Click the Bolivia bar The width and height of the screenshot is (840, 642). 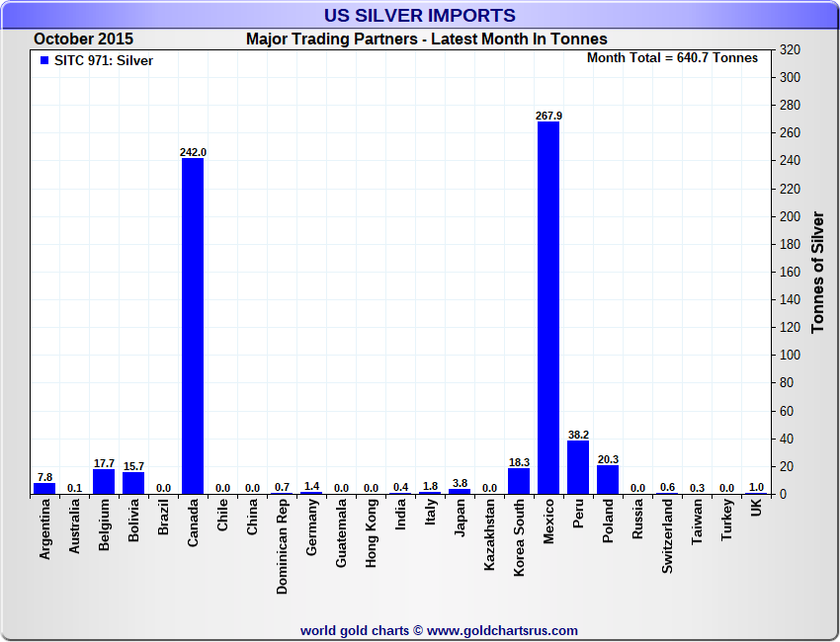point(133,483)
